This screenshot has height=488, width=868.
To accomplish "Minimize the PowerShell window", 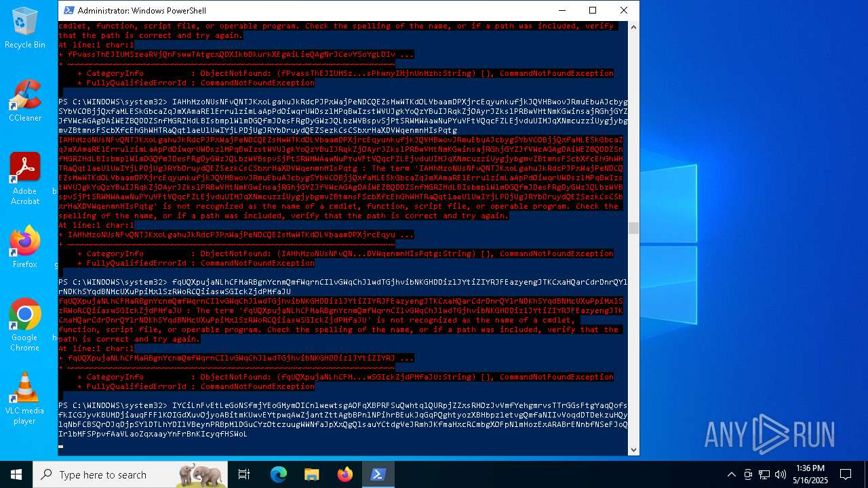I will tap(561, 10).
